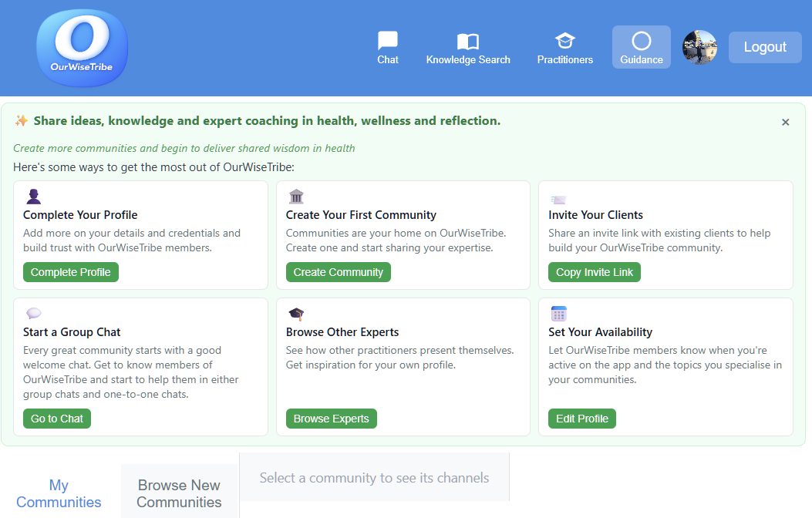Image resolution: width=812 pixels, height=518 pixels.
Task: Open the Chat speech bubble icon
Action: click(388, 41)
